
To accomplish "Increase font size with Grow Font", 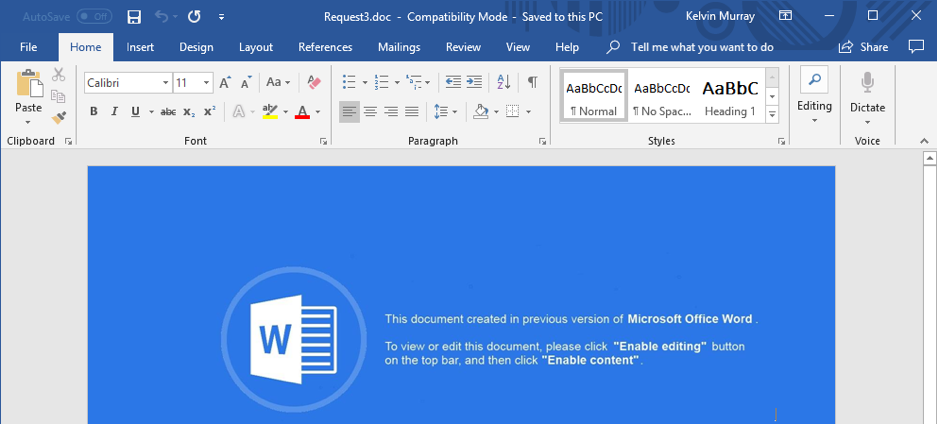I will click(x=225, y=83).
